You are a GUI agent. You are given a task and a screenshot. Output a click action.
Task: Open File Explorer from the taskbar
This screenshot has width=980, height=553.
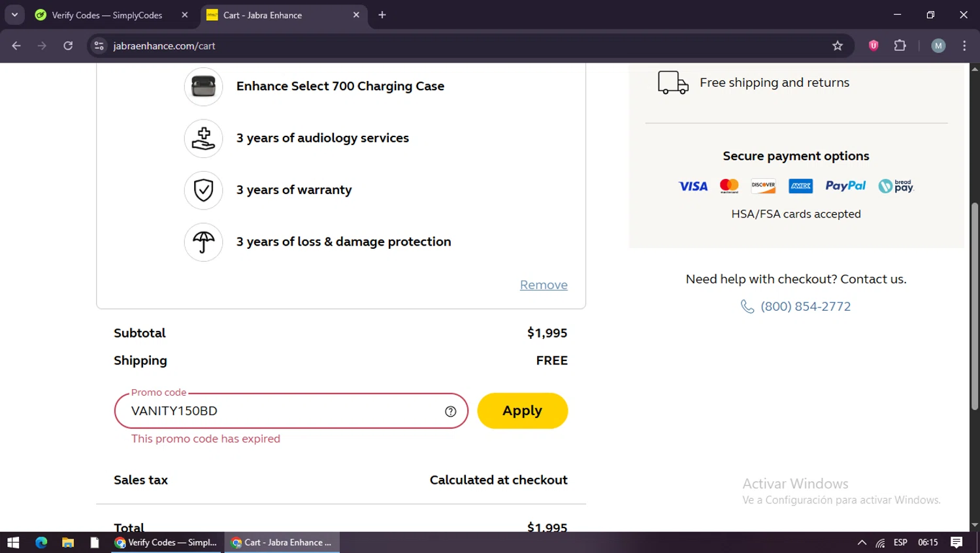click(x=68, y=543)
